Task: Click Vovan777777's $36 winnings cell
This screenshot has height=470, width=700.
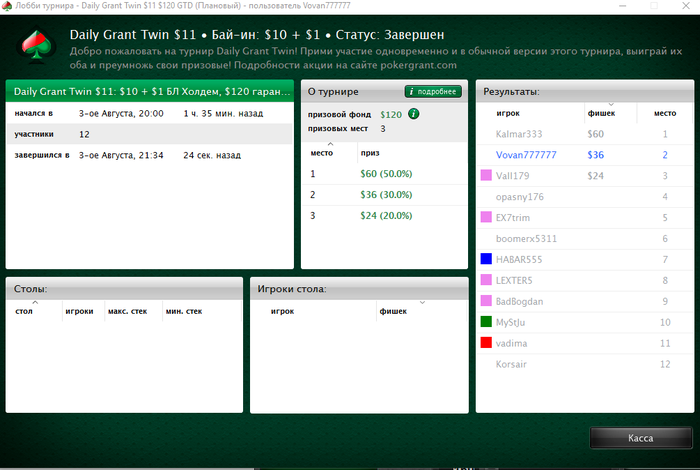Action: (x=596, y=155)
